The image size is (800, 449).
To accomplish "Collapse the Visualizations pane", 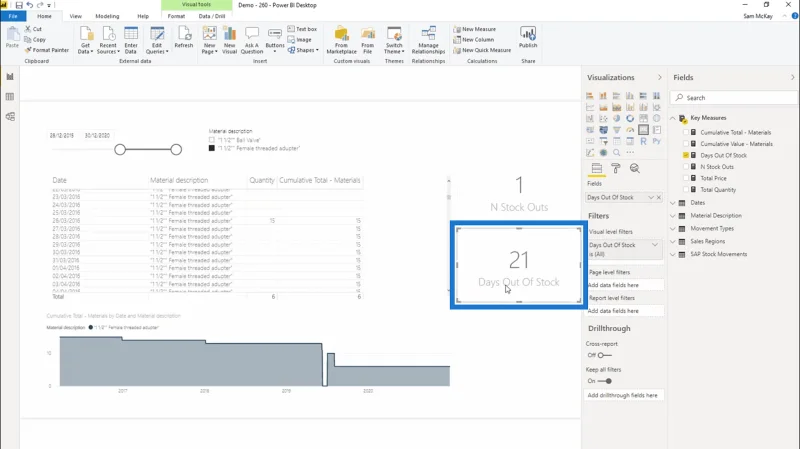I will 660,78.
